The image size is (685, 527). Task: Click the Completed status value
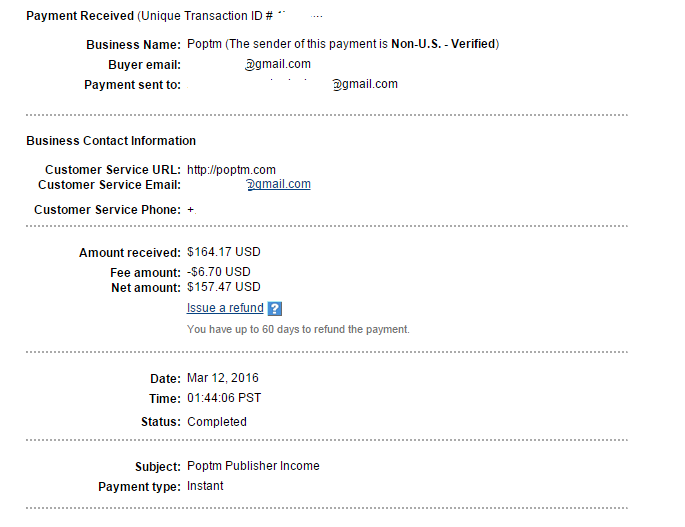coord(217,422)
